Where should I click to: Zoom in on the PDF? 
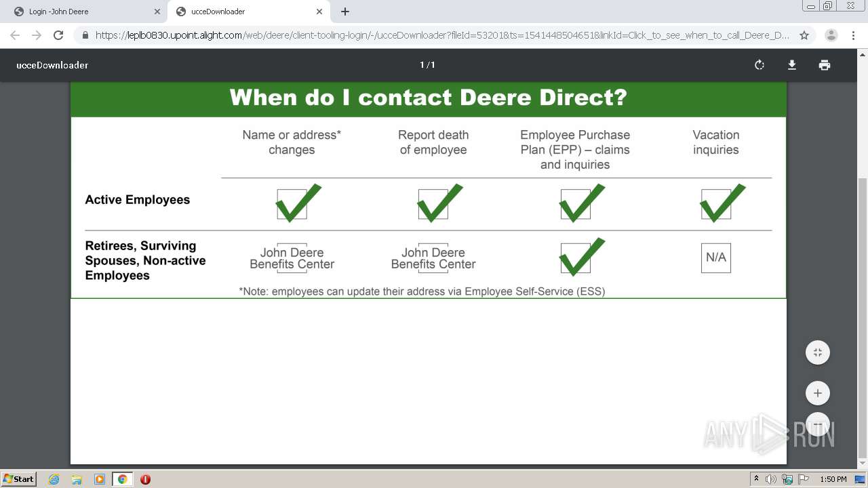click(x=818, y=393)
